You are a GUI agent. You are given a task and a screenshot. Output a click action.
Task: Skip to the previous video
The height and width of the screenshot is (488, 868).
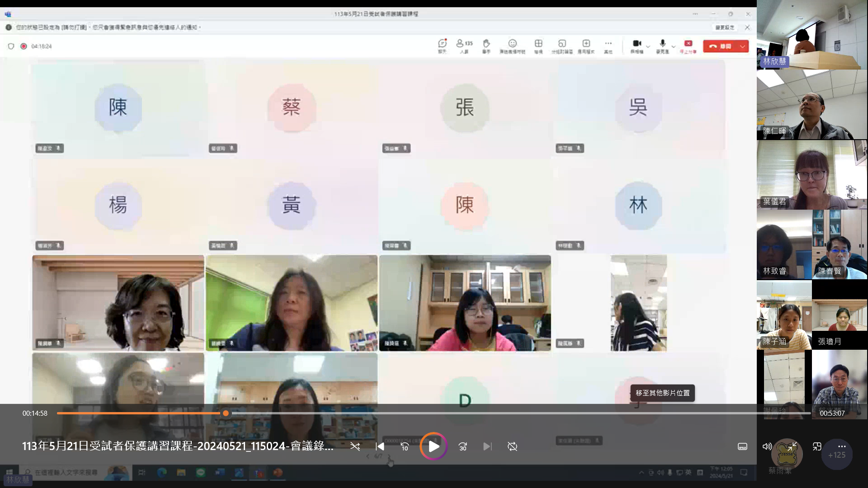pyautogui.click(x=380, y=446)
